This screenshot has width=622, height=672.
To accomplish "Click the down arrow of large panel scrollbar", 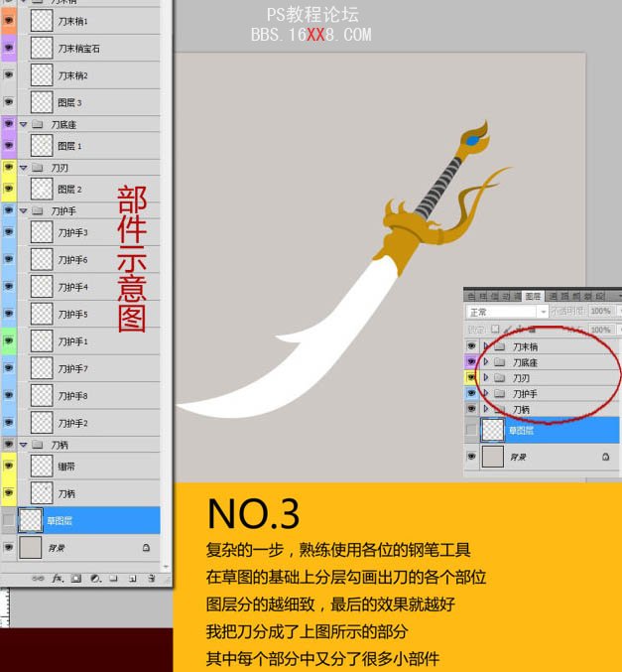I will (167, 567).
